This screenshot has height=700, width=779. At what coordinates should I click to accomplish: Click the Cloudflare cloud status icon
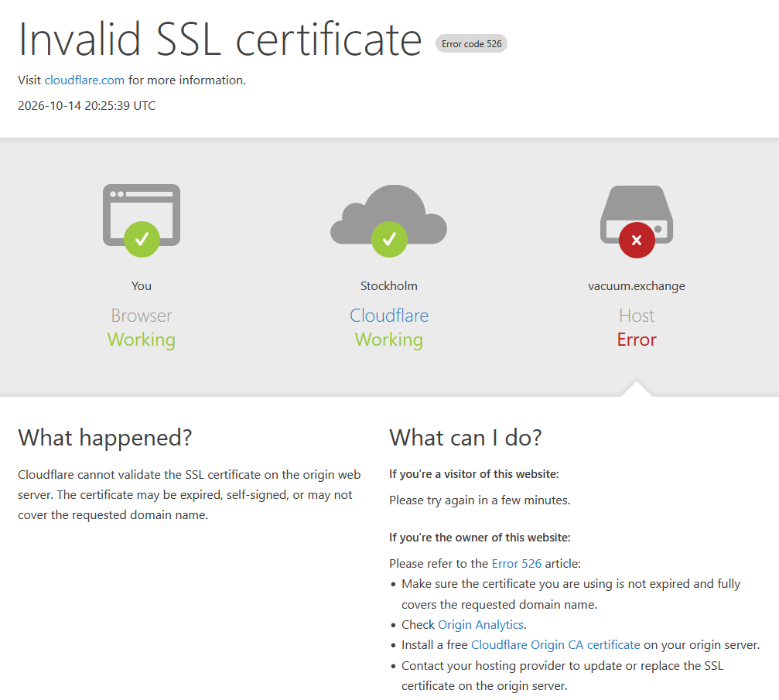click(389, 220)
